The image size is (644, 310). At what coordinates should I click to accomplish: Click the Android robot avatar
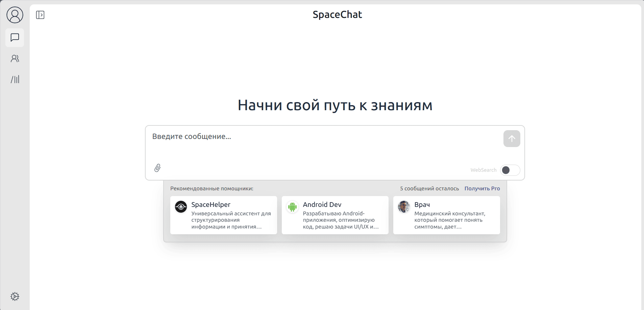pyautogui.click(x=293, y=207)
